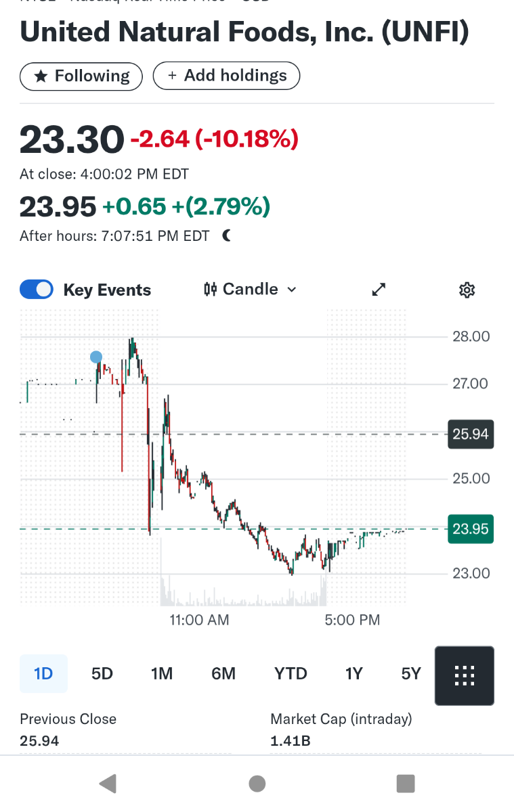Tap the after-hours moon icon
The height and width of the screenshot is (812, 514).
coord(227,235)
